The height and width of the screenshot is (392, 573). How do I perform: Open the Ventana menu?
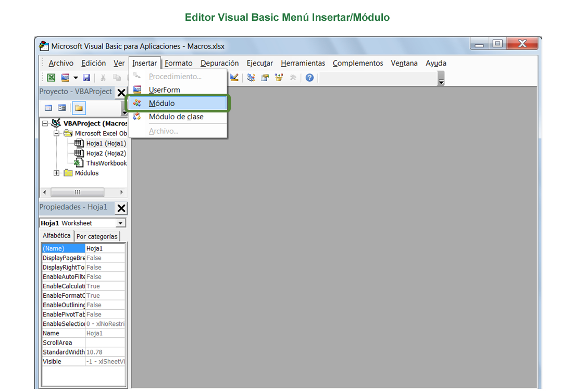(404, 63)
